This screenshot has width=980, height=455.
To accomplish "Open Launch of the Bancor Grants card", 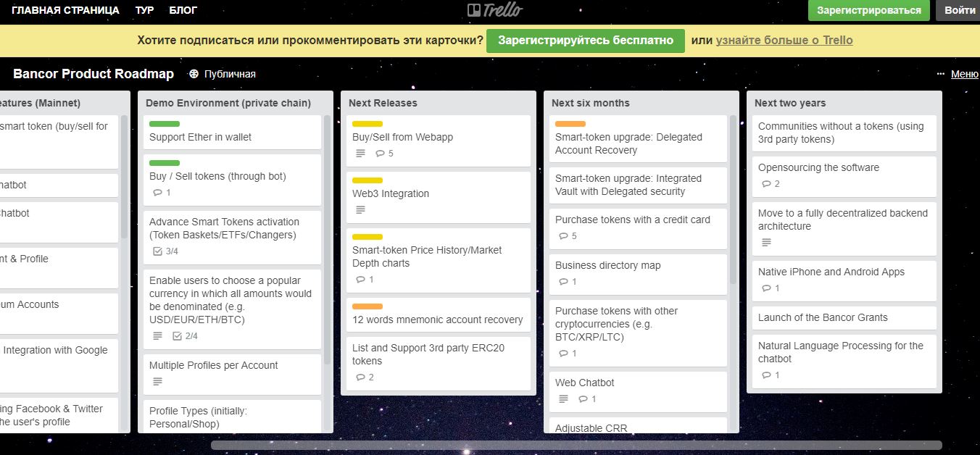I will pyautogui.click(x=844, y=317).
